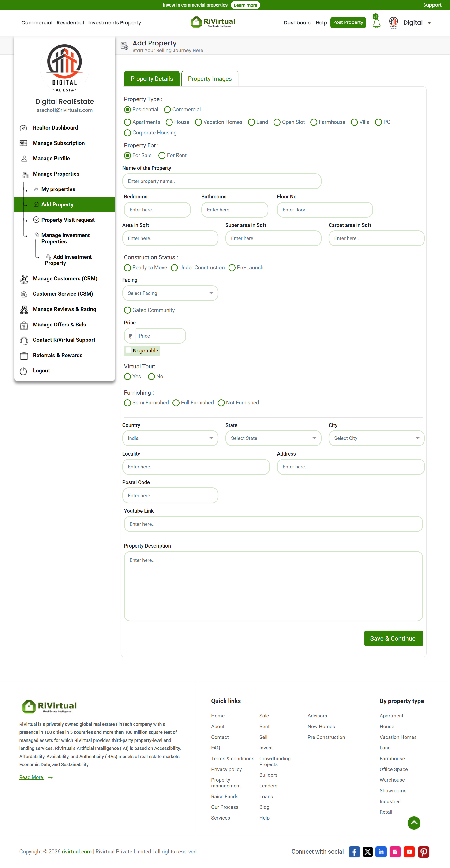Click the Pinterest icon in footer
The height and width of the screenshot is (868, 450).
pyautogui.click(x=423, y=852)
